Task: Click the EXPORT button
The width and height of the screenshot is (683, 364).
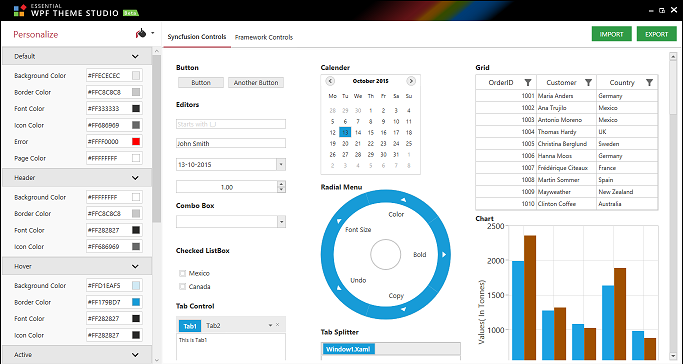Action: point(656,34)
